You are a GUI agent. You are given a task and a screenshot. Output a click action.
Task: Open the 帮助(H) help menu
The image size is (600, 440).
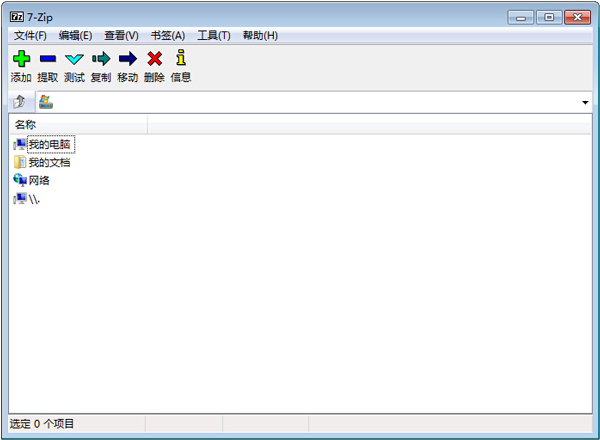point(260,36)
